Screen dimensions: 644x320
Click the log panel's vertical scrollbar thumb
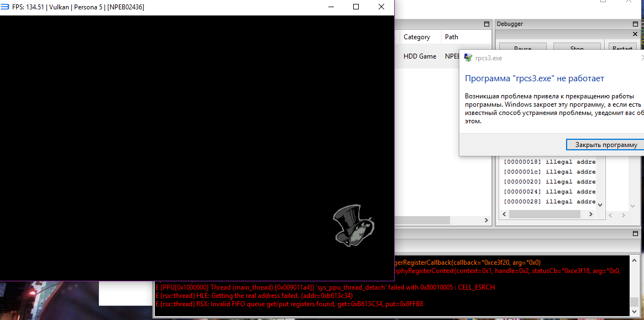tap(635, 302)
